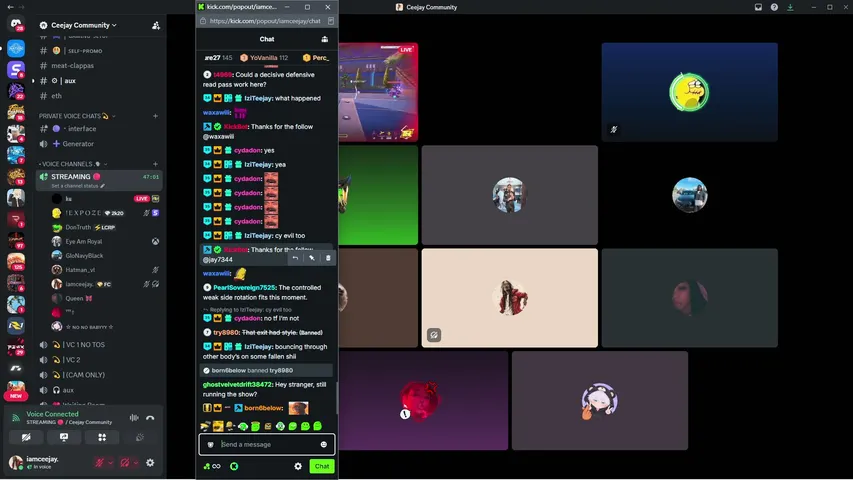Open the Kick chat leaderboard gift icon
Viewport: 853px width, 480px height.
[x=325, y=39]
